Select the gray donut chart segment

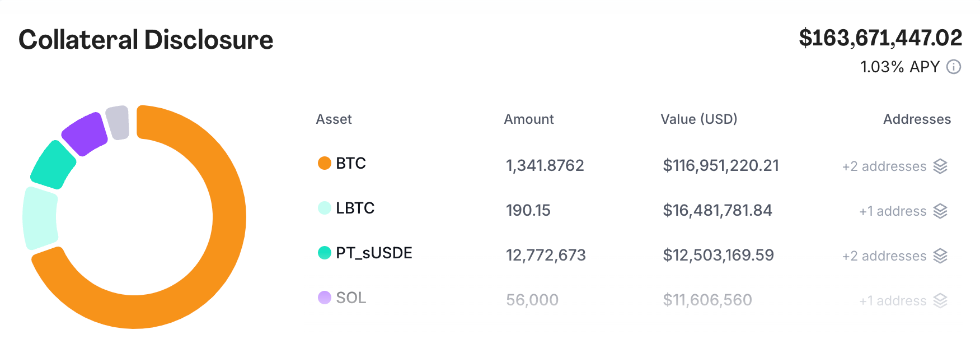[x=118, y=122]
